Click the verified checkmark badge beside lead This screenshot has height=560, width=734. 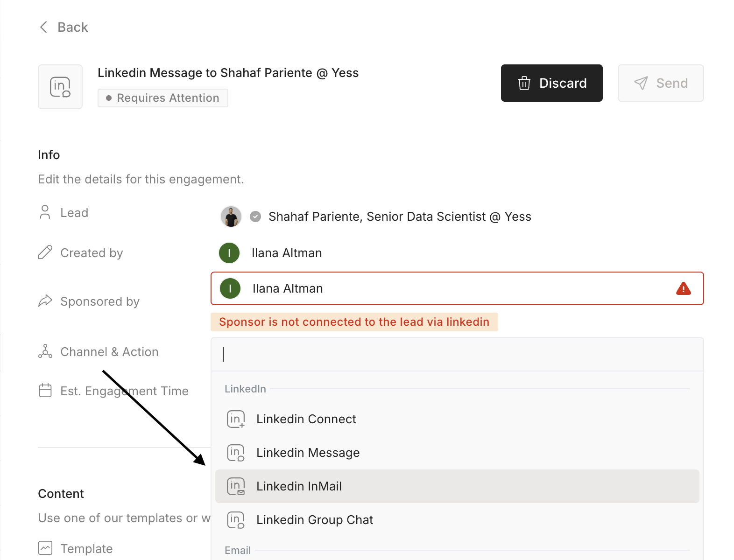click(255, 217)
